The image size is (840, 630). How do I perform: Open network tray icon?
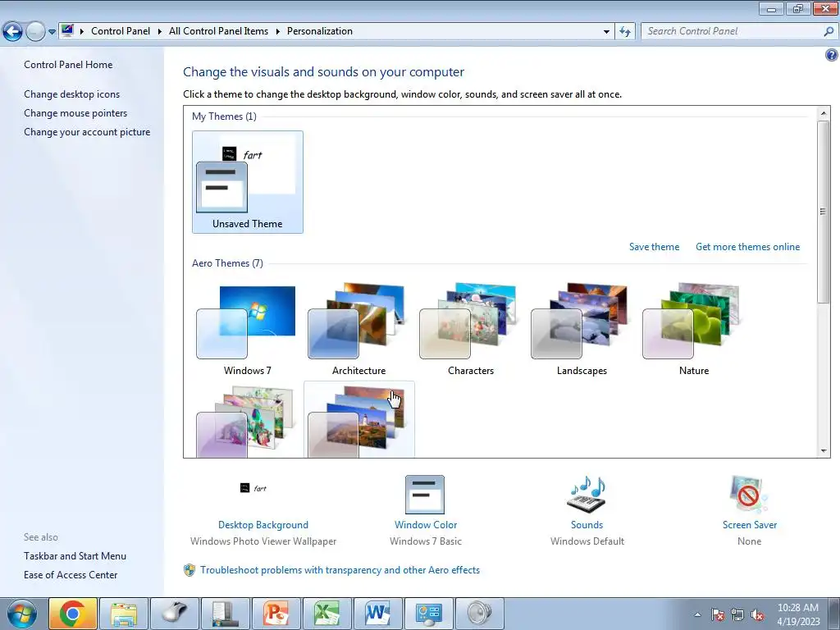tap(737, 614)
